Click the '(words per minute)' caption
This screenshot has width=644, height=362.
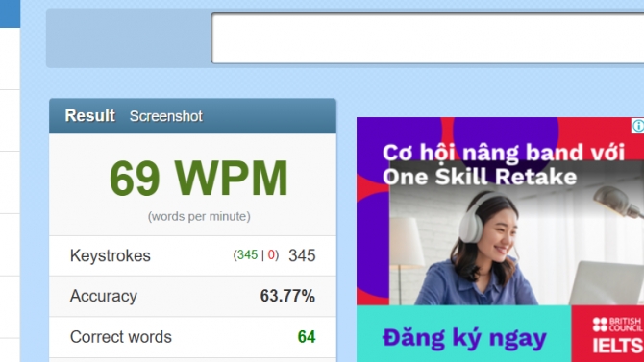point(199,216)
